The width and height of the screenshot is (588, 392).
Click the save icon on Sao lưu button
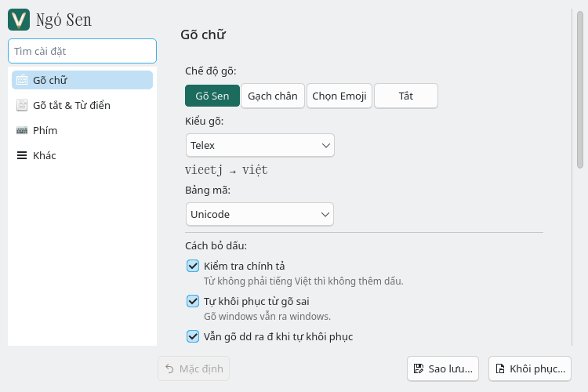[x=419, y=368]
